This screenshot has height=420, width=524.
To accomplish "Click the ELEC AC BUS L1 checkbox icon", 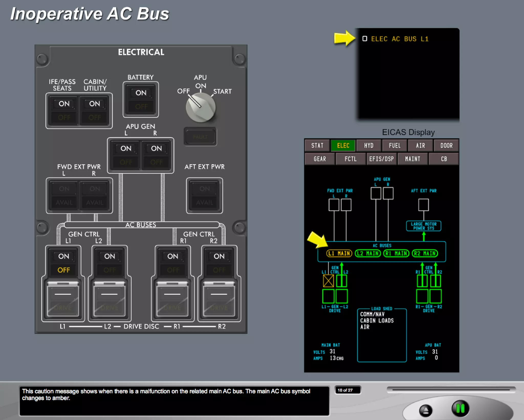I will tap(365, 39).
